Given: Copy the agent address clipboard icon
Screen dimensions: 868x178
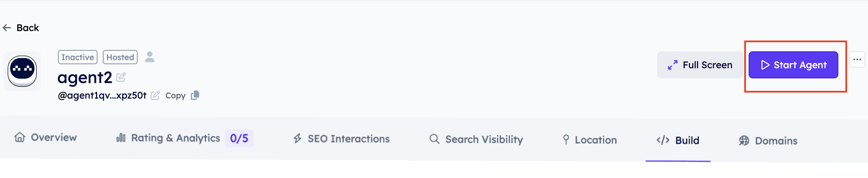Looking at the screenshot, I should click(x=195, y=96).
